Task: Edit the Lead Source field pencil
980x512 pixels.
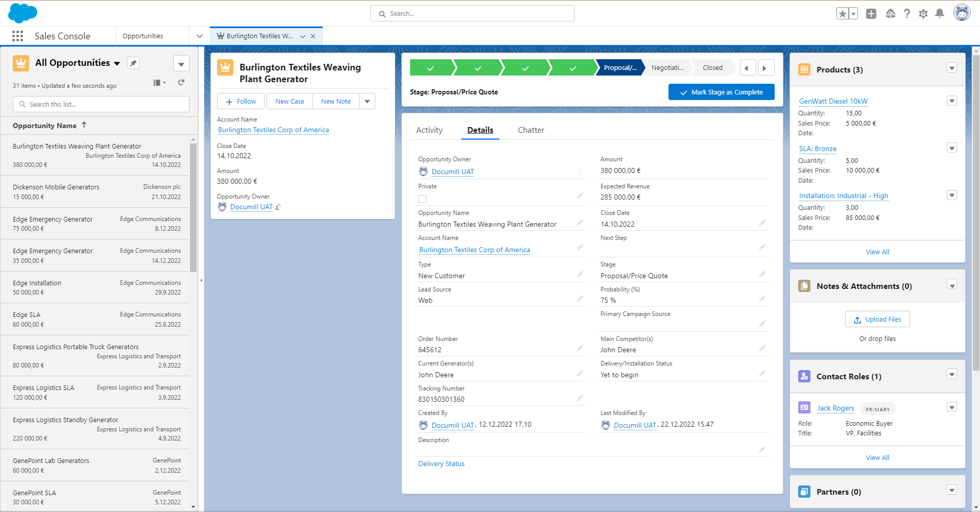Action: [x=580, y=299]
